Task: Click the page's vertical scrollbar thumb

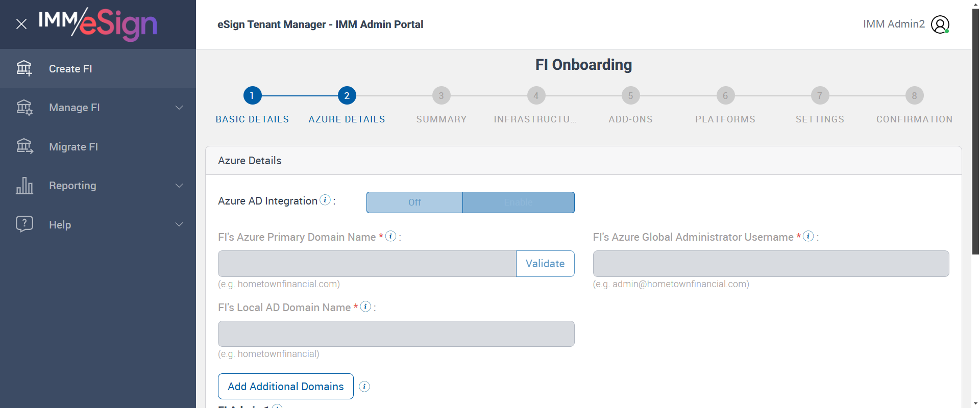Action: 975,127
